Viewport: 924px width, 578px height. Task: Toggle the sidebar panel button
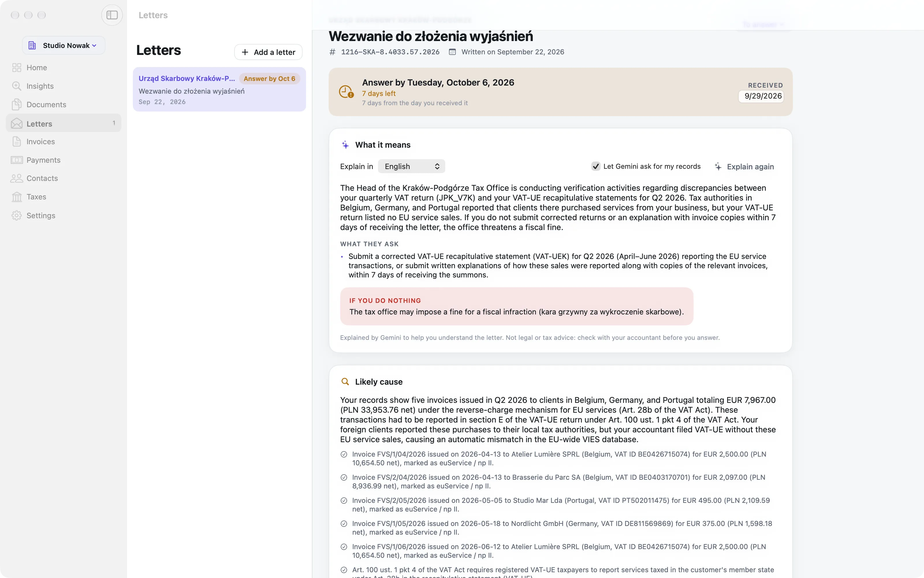pos(112,15)
